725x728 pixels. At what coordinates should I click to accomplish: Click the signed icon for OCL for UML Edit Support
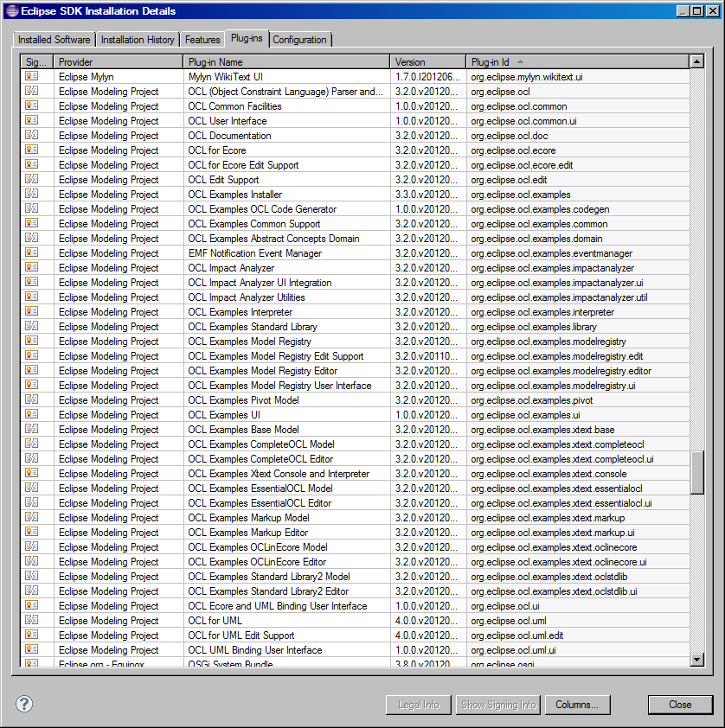coord(32,635)
